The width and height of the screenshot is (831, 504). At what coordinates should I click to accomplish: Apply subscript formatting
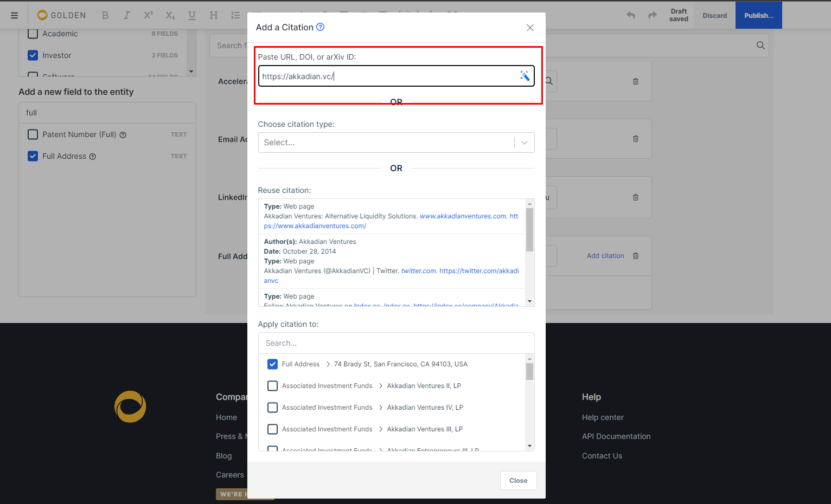tap(170, 15)
